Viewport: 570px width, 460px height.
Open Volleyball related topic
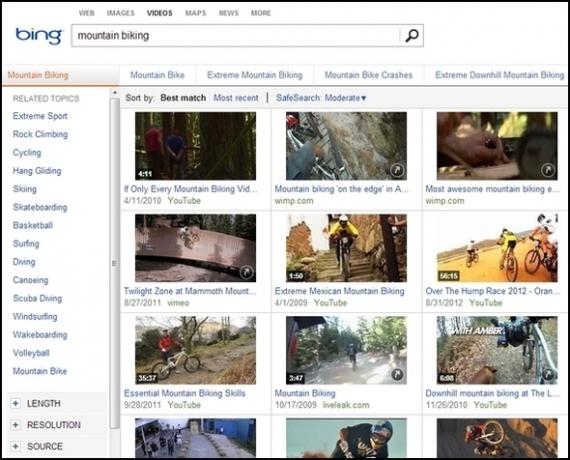click(31, 353)
